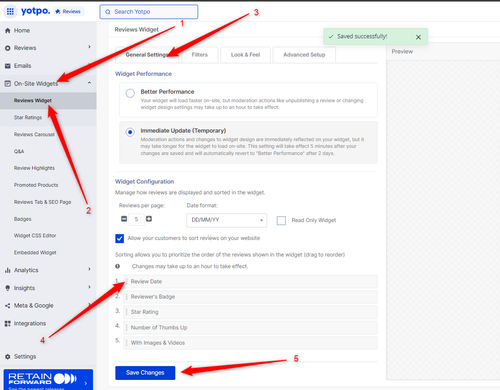Click the Retain Forward banner

pos(48,379)
